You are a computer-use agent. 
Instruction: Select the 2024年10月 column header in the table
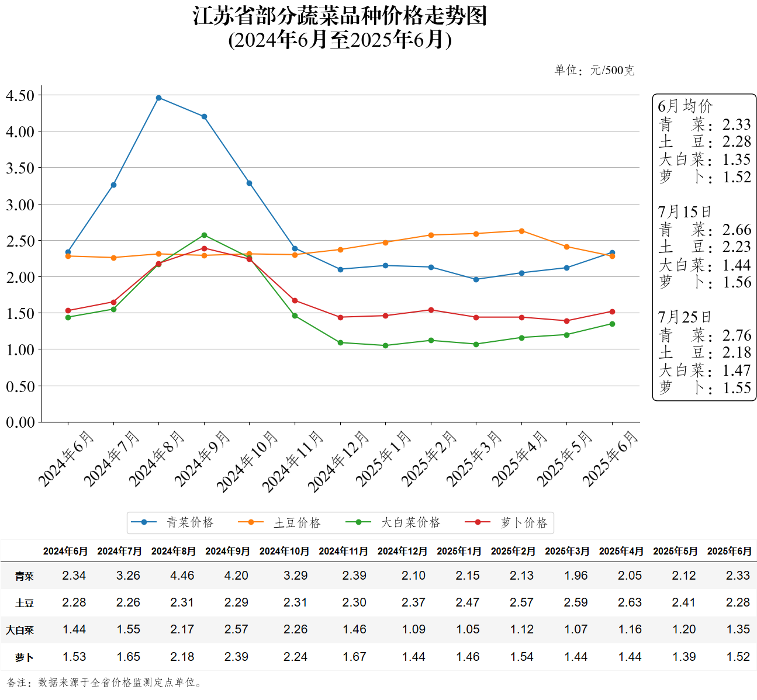click(284, 551)
